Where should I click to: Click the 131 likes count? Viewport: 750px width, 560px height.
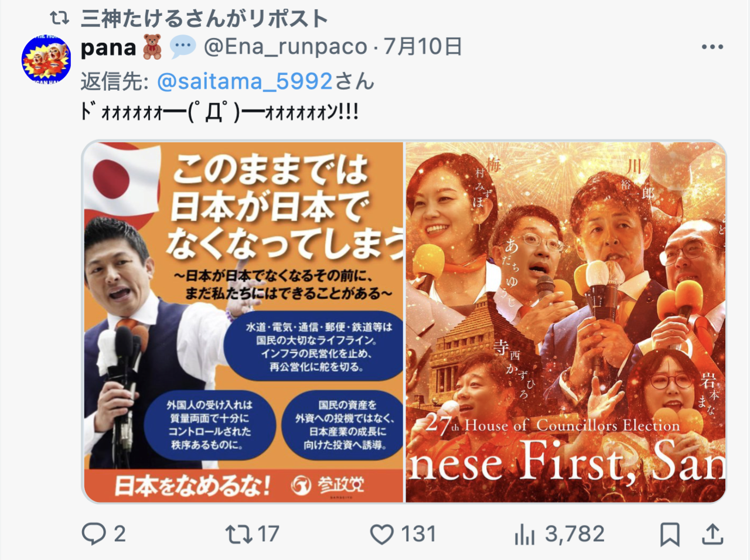click(x=418, y=534)
